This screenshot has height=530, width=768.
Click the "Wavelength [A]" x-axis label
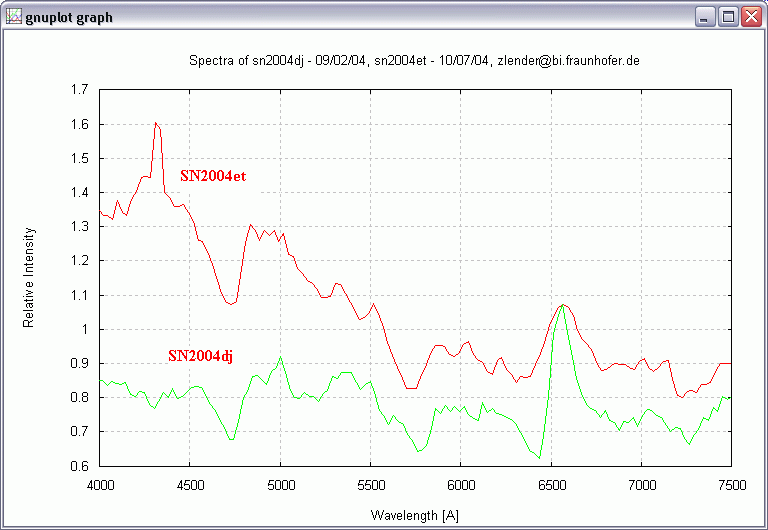pyautogui.click(x=415, y=515)
